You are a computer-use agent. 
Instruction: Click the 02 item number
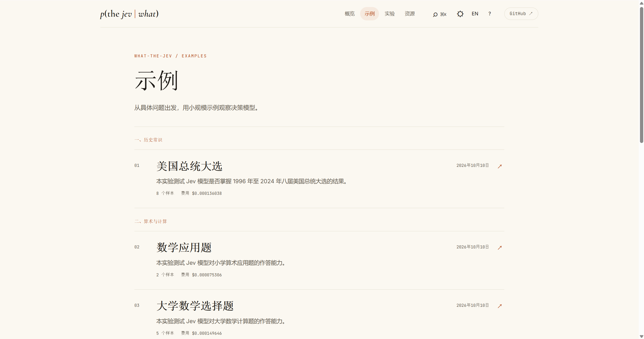tap(137, 247)
